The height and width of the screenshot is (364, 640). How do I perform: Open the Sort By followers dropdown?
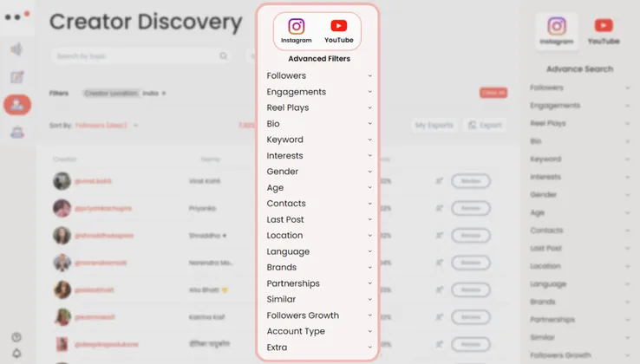point(107,126)
